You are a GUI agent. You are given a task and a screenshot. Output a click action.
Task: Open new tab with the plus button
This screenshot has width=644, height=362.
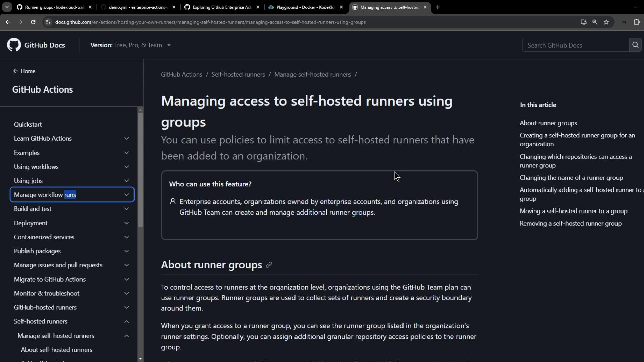(x=438, y=7)
